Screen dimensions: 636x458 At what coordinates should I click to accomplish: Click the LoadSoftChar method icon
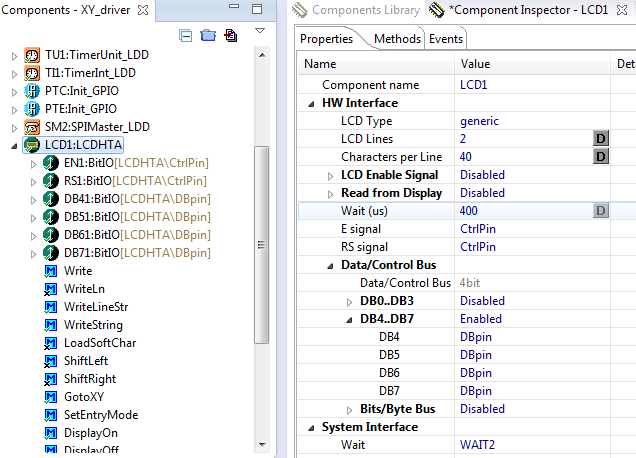pyautogui.click(x=50, y=343)
